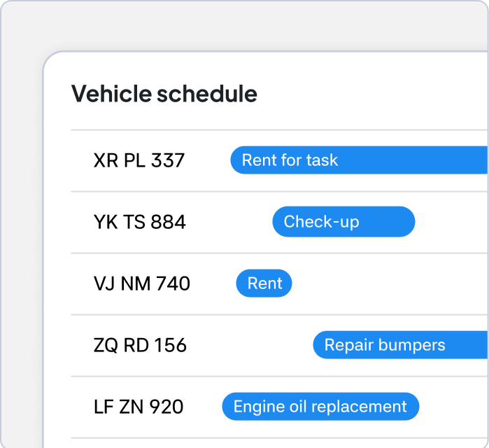
Task: Click empty timeline after Engine oil replacement
Action: pyautogui.click(x=455, y=407)
